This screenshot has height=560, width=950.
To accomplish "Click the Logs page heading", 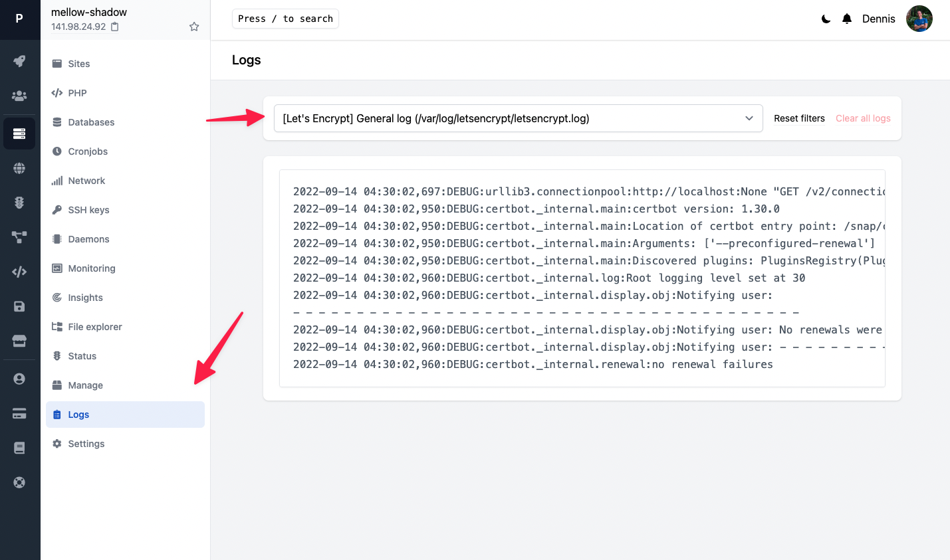I will pyautogui.click(x=246, y=60).
